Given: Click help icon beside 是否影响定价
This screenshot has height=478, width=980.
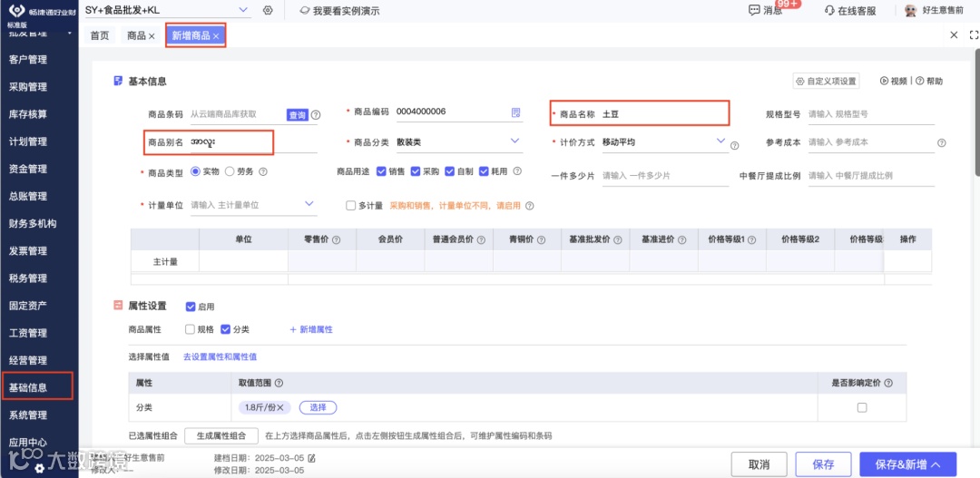Looking at the screenshot, I should click(x=888, y=383).
